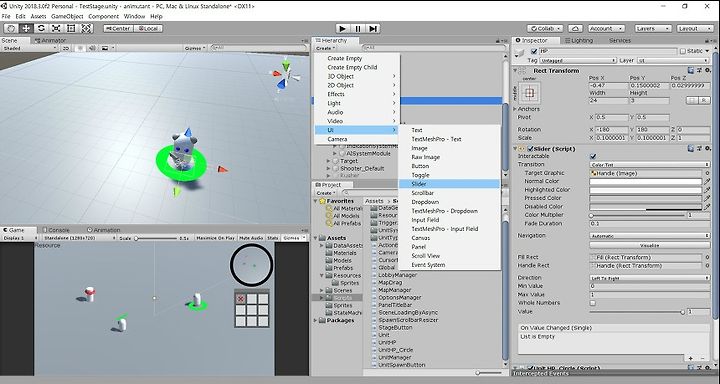720x384 pixels.
Task: Pick Disabled Color with the eyedropper
Action: (x=707, y=207)
